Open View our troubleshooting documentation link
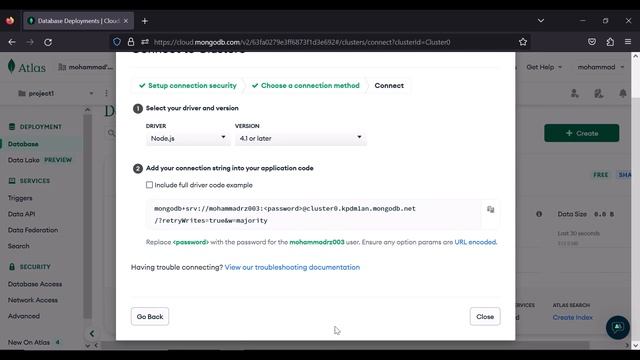 click(292, 267)
